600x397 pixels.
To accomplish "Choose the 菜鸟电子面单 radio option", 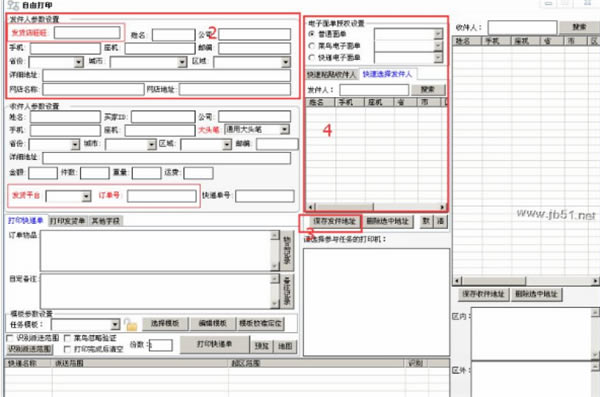I will pos(311,46).
